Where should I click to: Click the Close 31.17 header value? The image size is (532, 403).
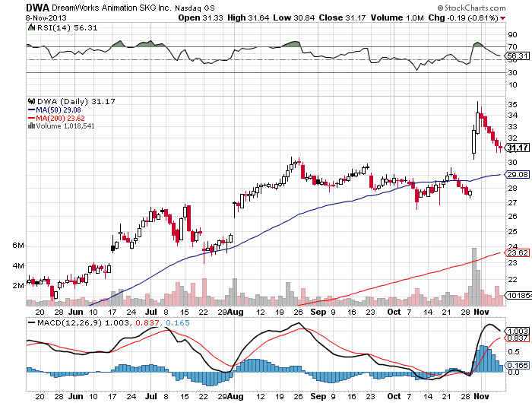click(x=342, y=17)
